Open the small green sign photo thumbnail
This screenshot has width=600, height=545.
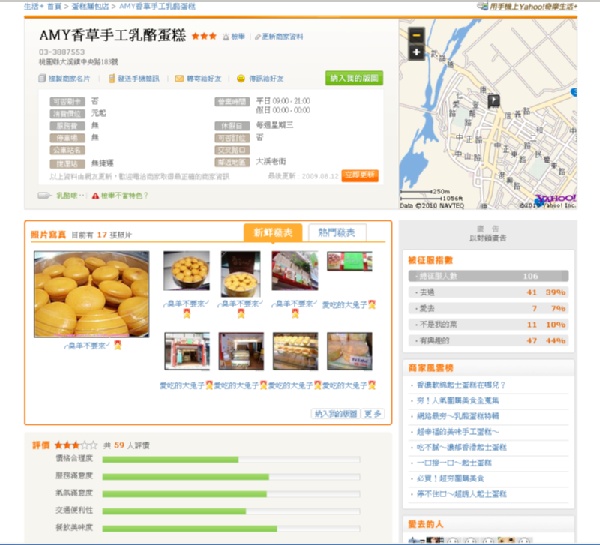point(350,261)
